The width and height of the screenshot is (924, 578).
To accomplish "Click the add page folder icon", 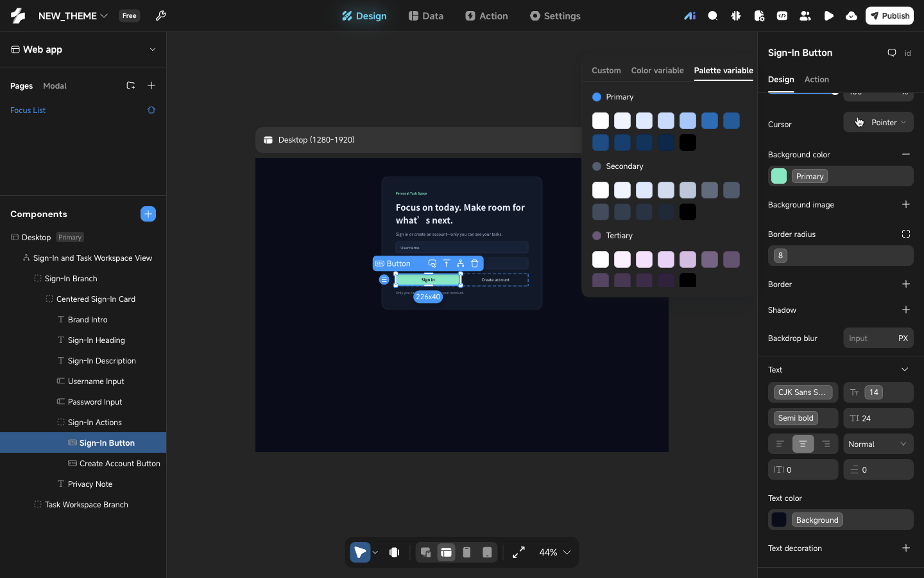I will (131, 85).
